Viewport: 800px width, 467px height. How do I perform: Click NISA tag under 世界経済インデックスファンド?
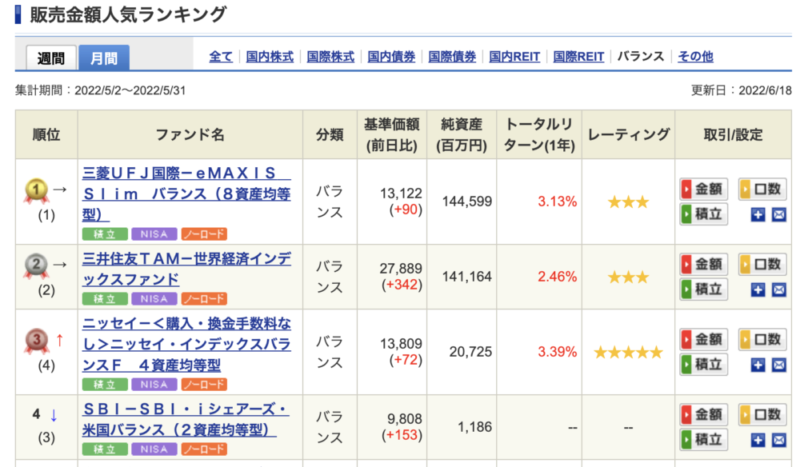pos(154,299)
